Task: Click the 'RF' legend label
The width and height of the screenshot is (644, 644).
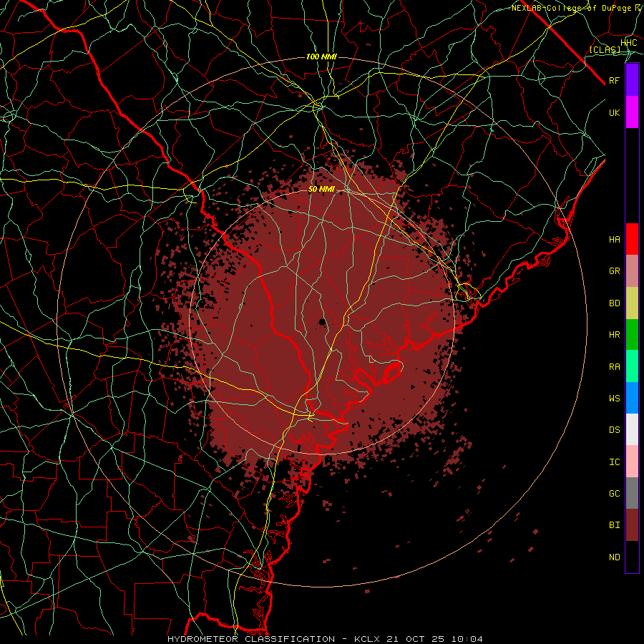Action: pos(615,80)
